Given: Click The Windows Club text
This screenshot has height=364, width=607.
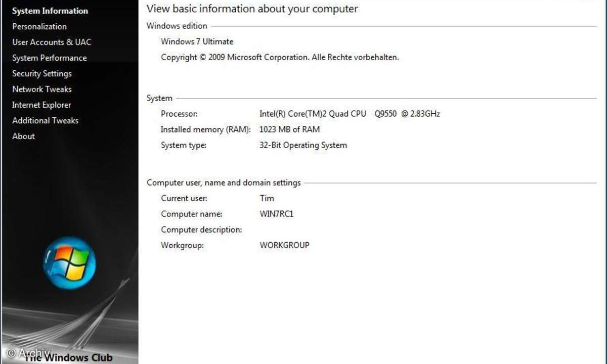Looking at the screenshot, I should point(68,357).
